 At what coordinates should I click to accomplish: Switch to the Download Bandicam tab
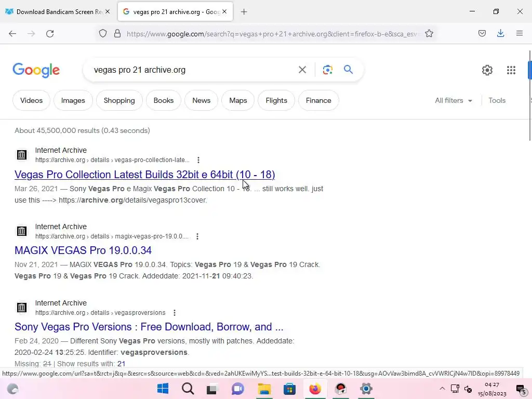point(58,12)
